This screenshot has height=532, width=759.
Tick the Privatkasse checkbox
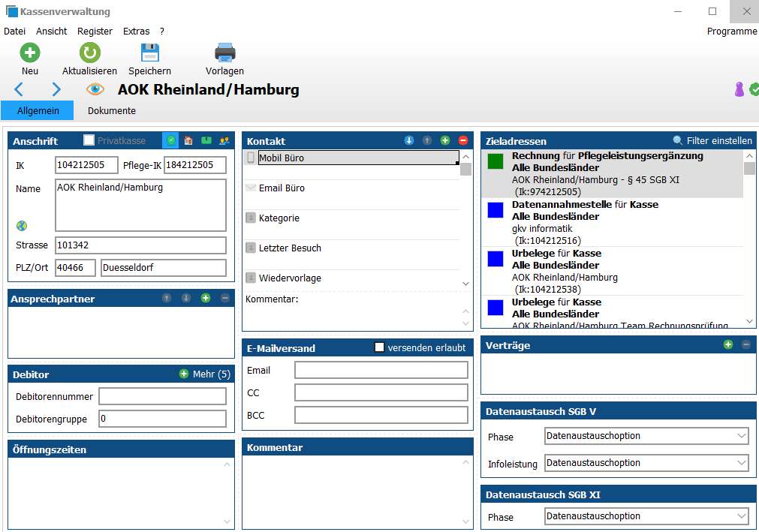(x=89, y=140)
